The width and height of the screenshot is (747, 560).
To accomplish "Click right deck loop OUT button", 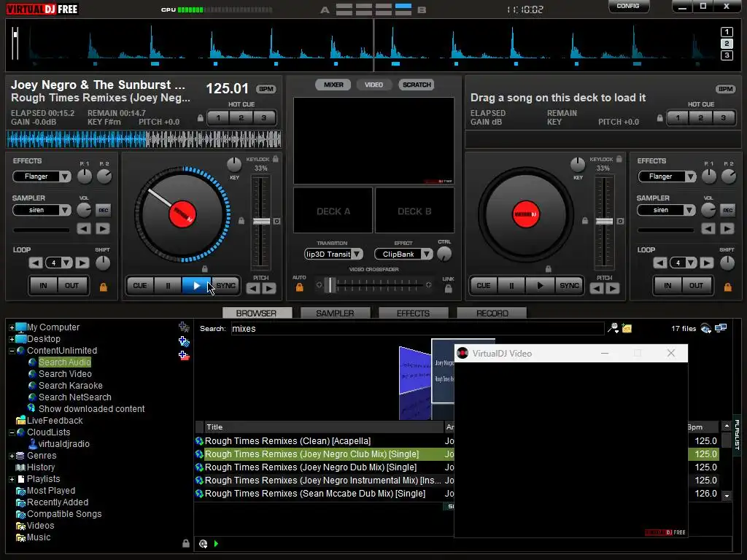I will coord(696,286).
